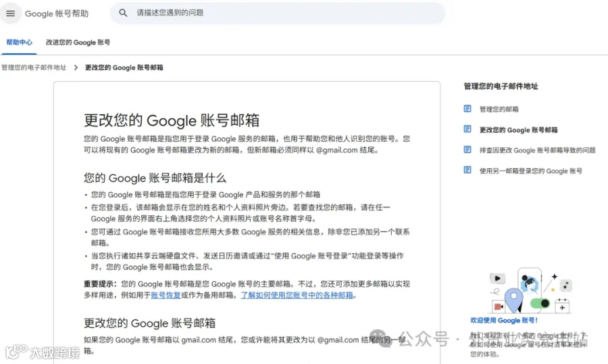Screen dimensions: 608x364
Task: Follow the 账号恢复 hyperlink
Action: [166, 295]
